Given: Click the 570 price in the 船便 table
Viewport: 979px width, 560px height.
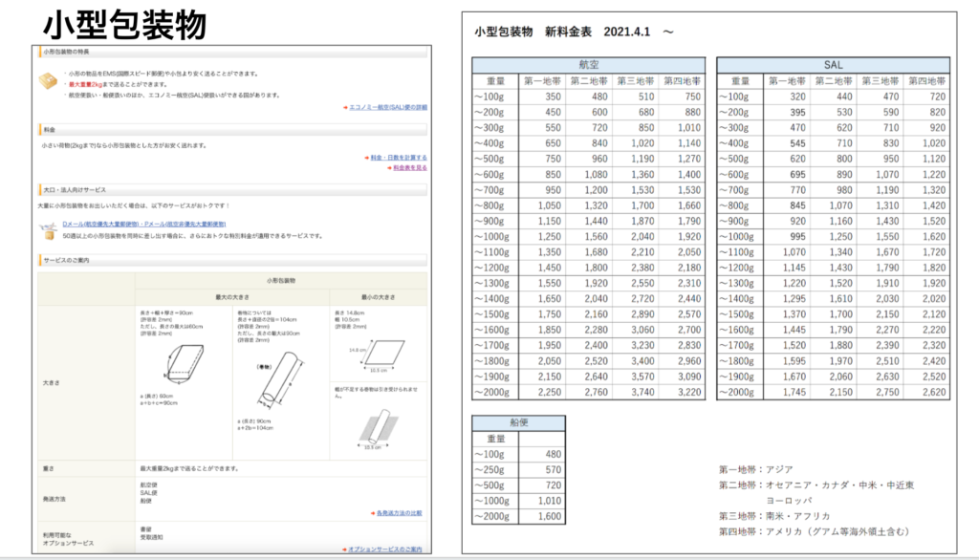Looking at the screenshot, I should (x=554, y=470).
